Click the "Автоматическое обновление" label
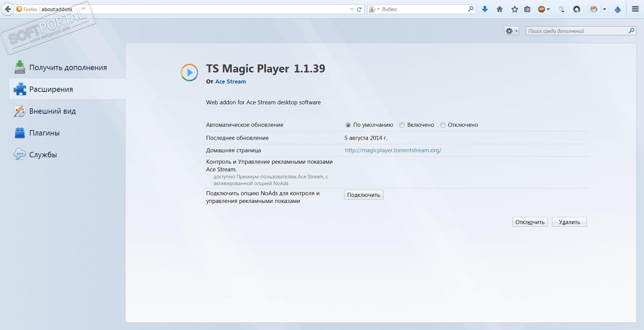This screenshot has width=644, height=330. 245,125
